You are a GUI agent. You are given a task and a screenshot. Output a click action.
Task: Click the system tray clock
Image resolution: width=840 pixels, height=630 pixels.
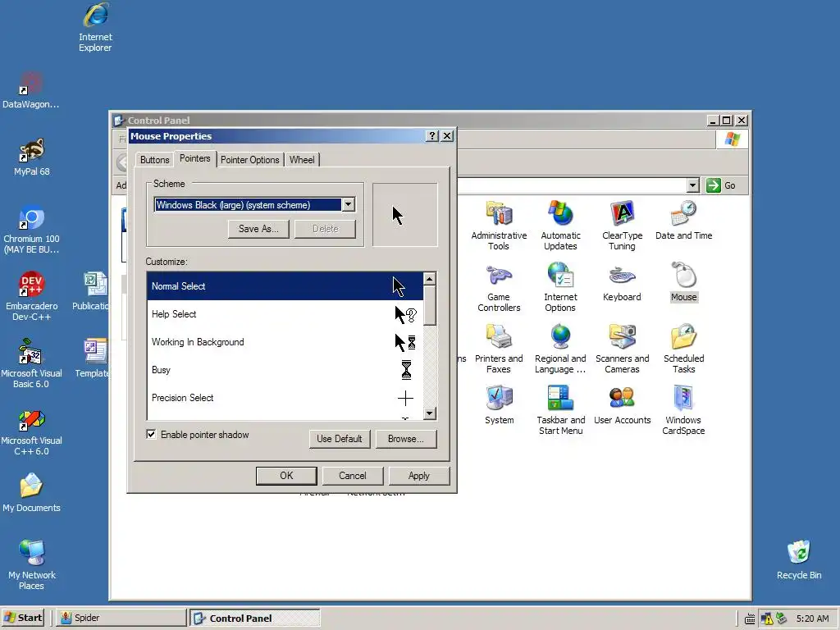click(x=812, y=619)
